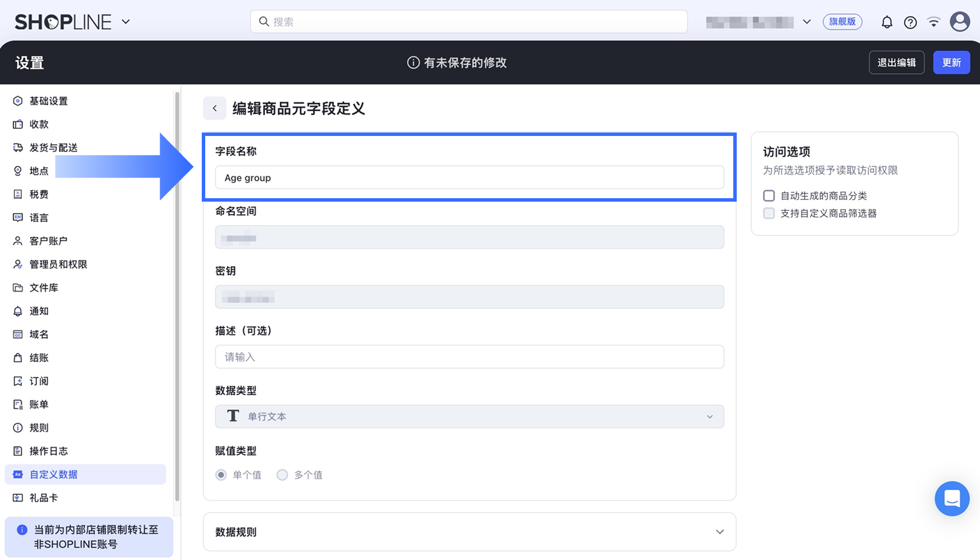Viewport: 980px width, 560px height.
Task: Open the help question mark icon
Action: [x=910, y=22]
